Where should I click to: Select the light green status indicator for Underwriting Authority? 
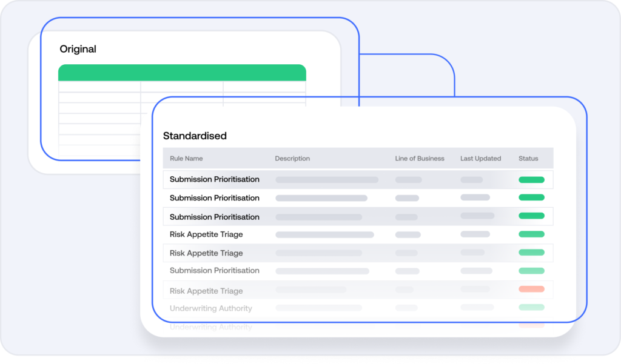click(531, 308)
